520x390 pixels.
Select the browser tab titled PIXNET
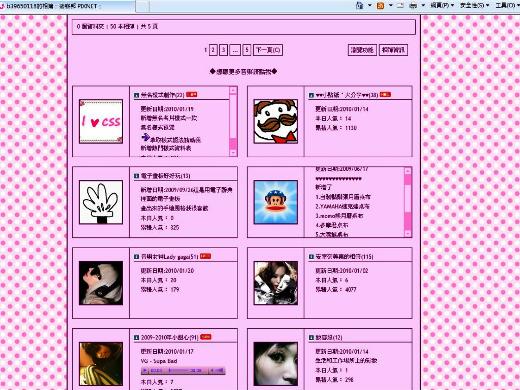click(68, 6)
